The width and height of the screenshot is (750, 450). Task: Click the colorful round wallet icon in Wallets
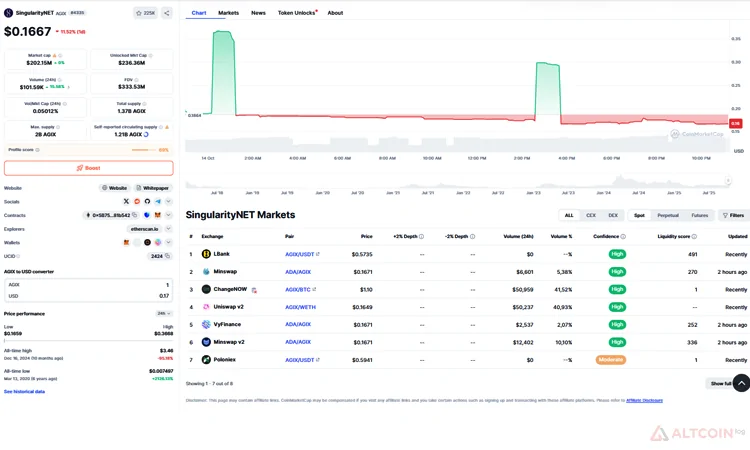(158, 242)
